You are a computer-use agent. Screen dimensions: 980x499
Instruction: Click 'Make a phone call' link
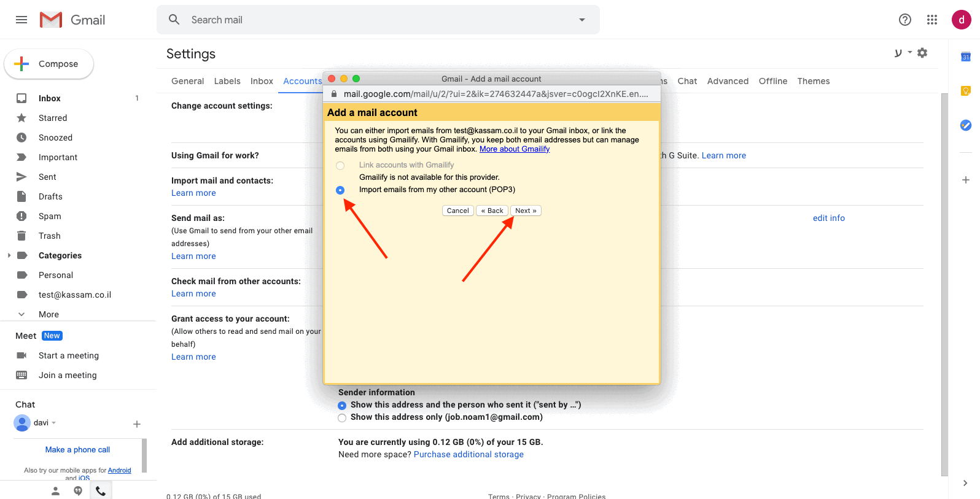(x=77, y=450)
